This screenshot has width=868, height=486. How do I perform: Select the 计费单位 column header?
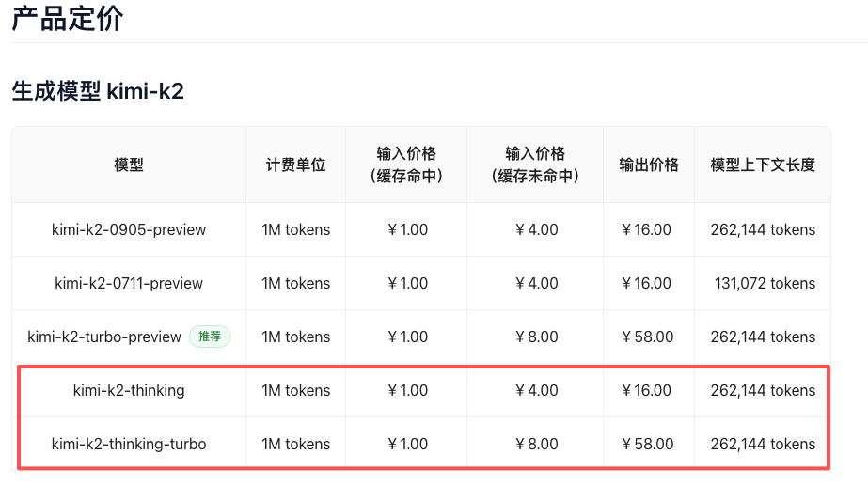coord(295,165)
